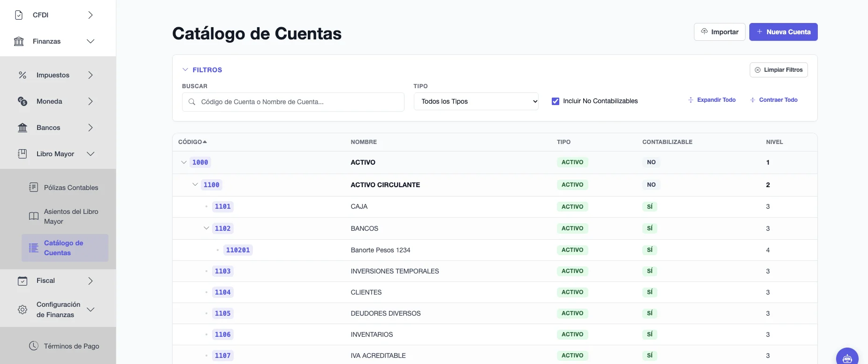Screen dimensions: 868x364
Task: Click the INVENTARIOS account name
Action: (372, 334)
